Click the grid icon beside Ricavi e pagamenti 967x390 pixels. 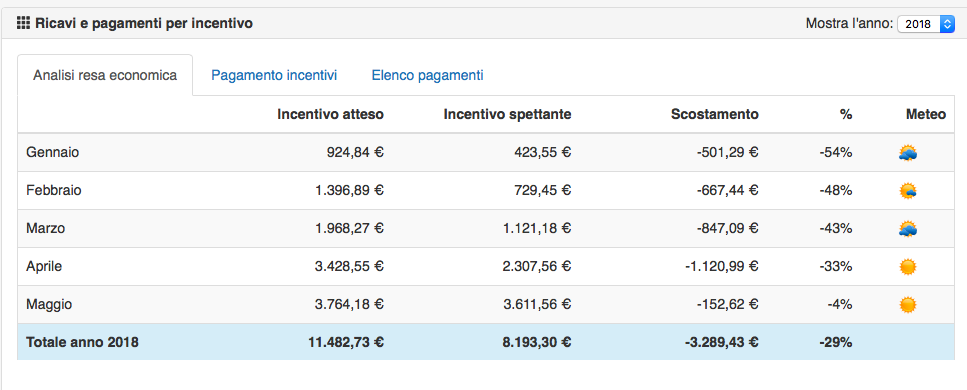tap(23, 24)
